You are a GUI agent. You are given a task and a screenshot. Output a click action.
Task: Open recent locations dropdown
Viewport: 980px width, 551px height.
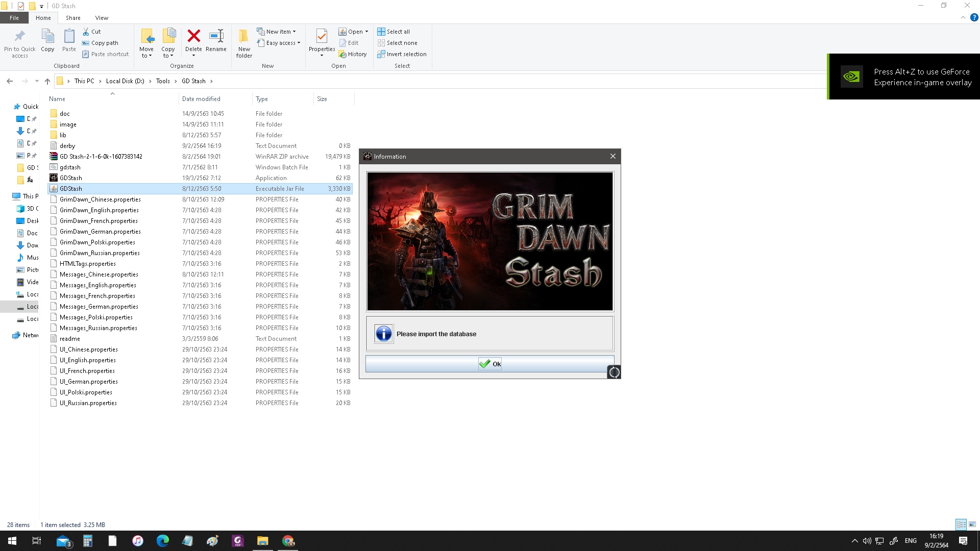point(37,81)
